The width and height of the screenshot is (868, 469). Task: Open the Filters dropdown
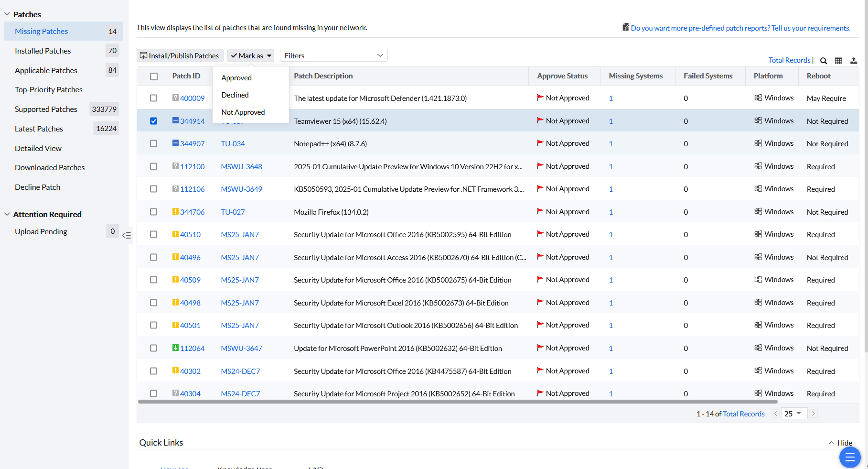(x=333, y=55)
